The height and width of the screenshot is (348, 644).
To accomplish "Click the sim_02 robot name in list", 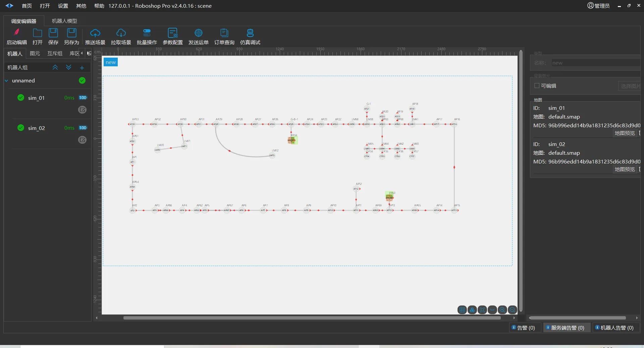I will point(36,128).
